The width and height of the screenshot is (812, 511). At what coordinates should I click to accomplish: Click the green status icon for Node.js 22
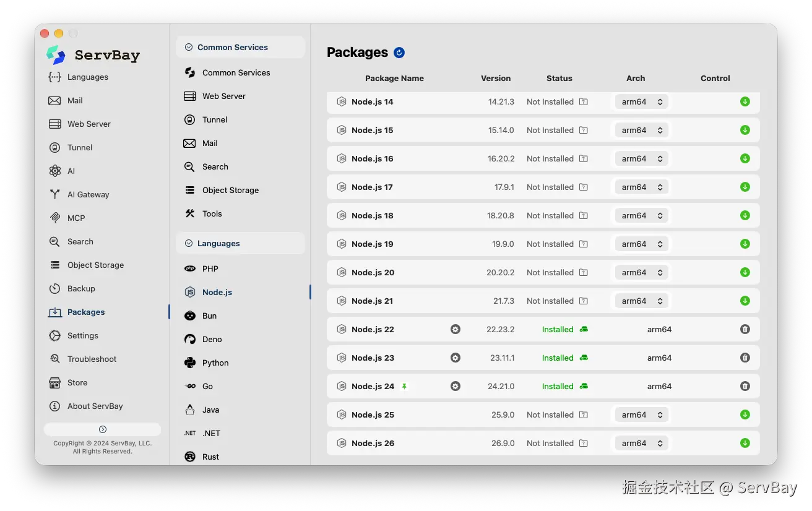584,329
